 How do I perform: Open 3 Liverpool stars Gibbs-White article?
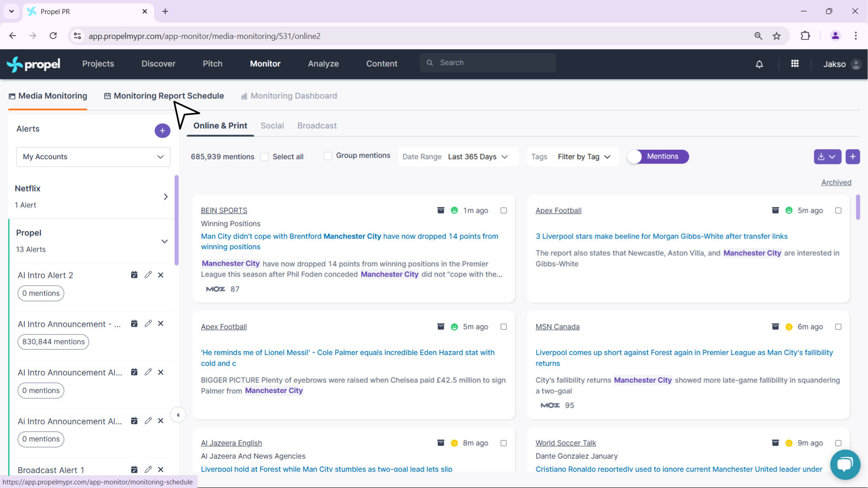pyautogui.click(x=661, y=236)
